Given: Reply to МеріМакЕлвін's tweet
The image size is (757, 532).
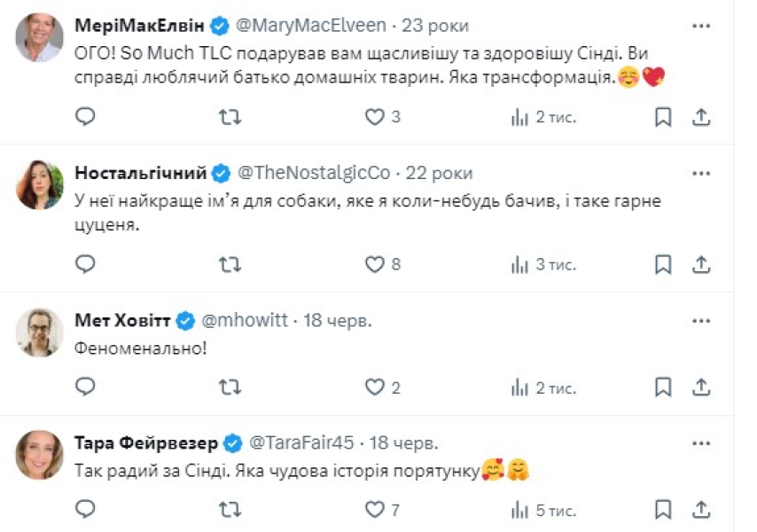Looking at the screenshot, I should (x=84, y=115).
